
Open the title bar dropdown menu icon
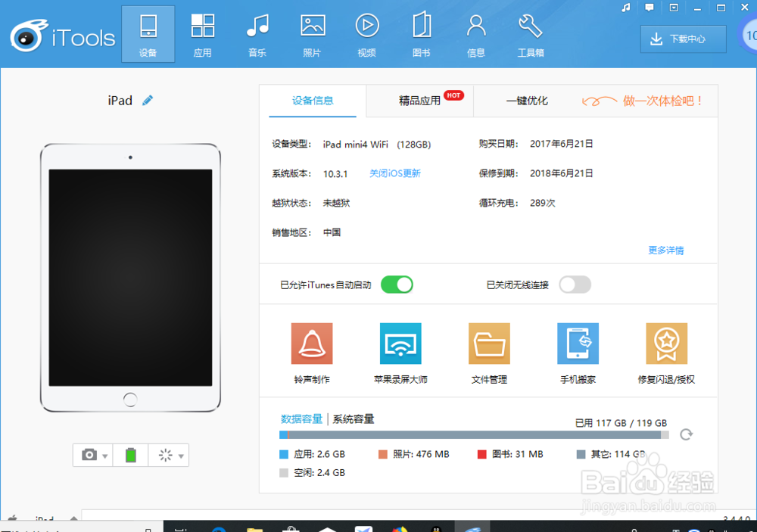pyautogui.click(x=674, y=8)
